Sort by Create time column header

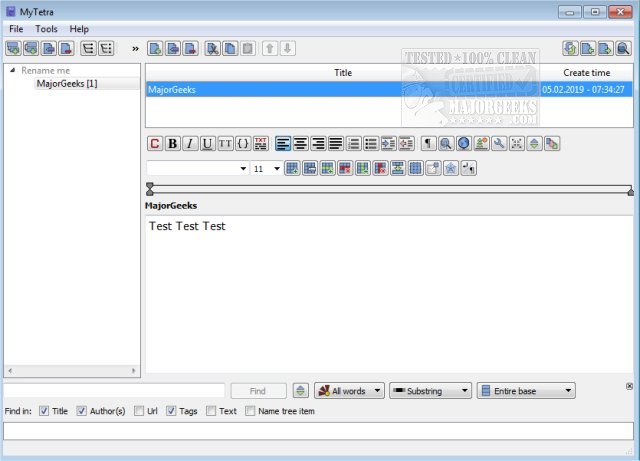[587, 73]
